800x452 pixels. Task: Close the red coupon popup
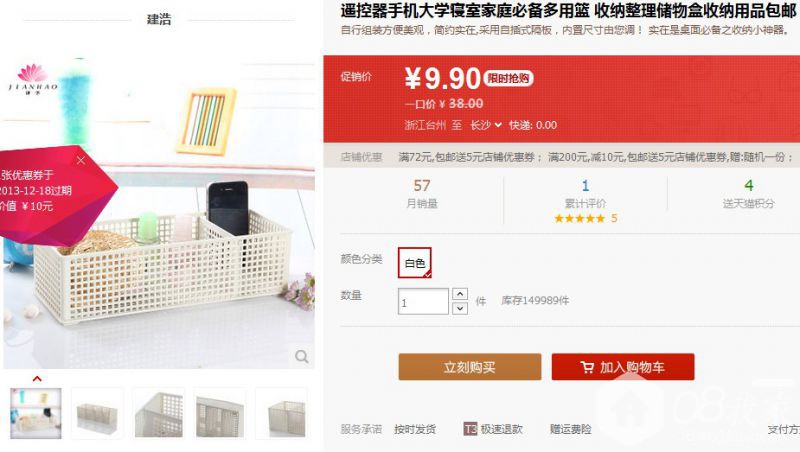81,160
